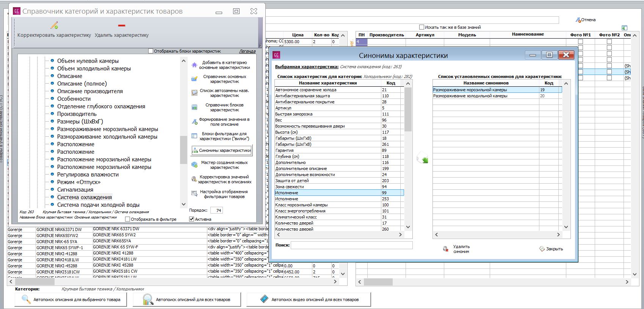The height and width of the screenshot is (309, 644).
Task: Select 'Размеры (ШхВхГ)' in the tree
Action: tap(80, 122)
